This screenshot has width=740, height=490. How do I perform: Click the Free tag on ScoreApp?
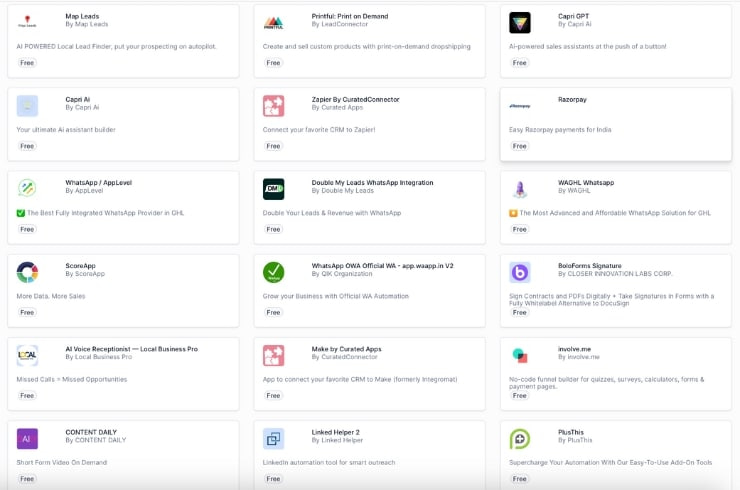[x=27, y=312]
